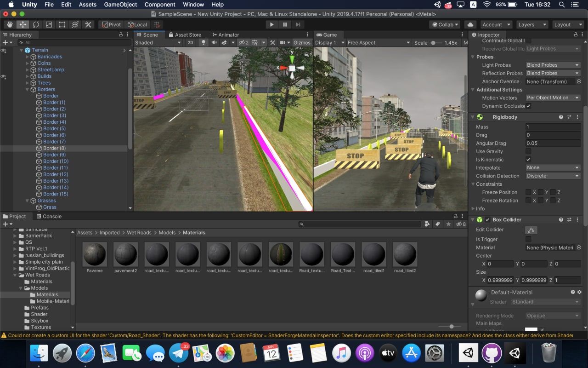Image resolution: width=588 pixels, height=368 pixels.
Task: Check Freeze Position X
Action: [x=528, y=192]
